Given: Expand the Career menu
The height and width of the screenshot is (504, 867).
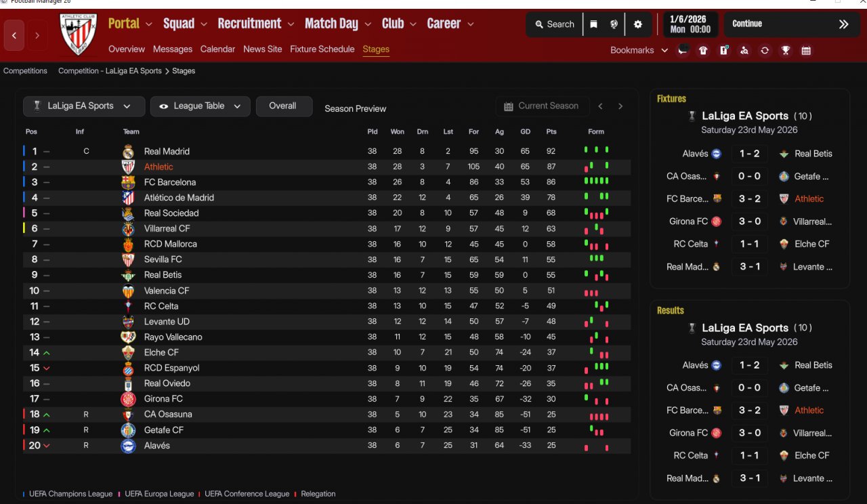Looking at the screenshot, I should pos(450,24).
